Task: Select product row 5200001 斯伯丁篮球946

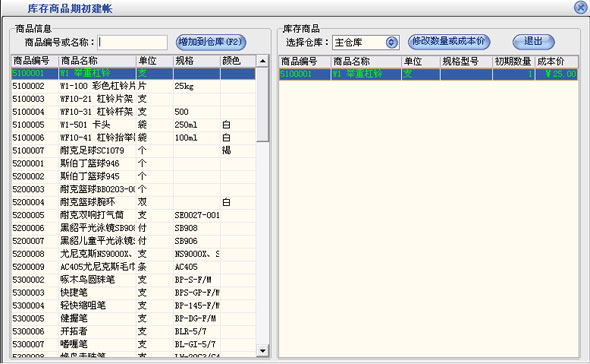Action: 134,164
